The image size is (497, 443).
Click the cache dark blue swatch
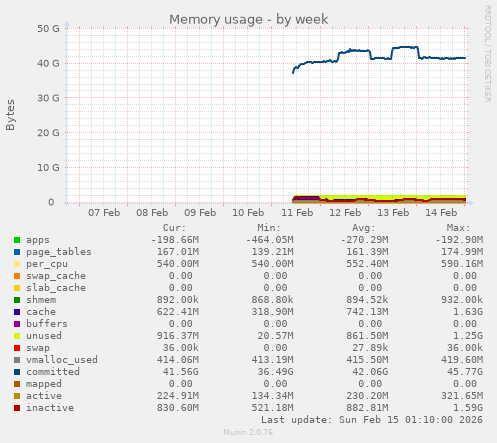tap(17, 312)
